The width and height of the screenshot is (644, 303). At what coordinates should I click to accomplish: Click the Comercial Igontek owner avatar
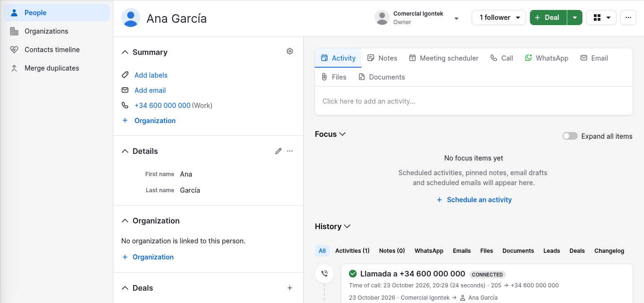point(382,18)
